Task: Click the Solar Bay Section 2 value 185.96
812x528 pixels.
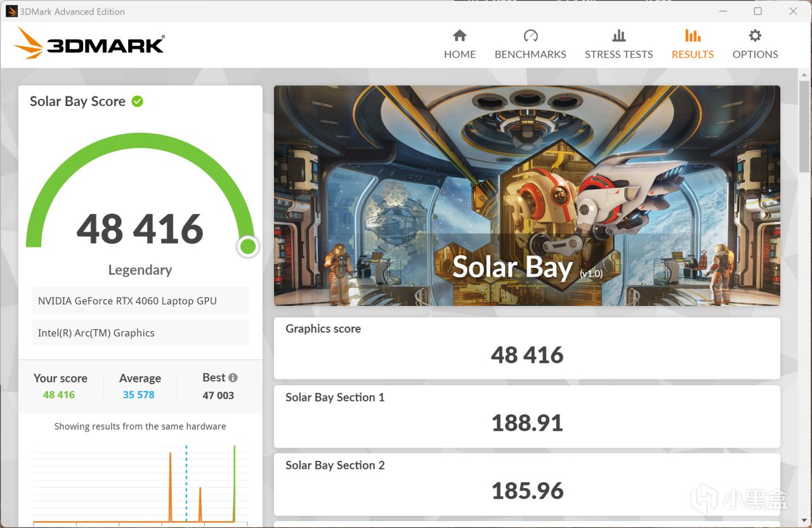Action: [x=527, y=491]
